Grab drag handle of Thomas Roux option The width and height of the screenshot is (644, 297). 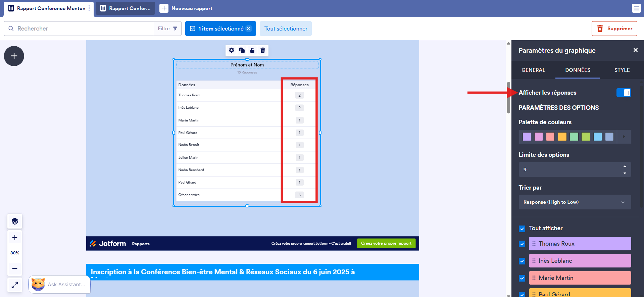coord(534,244)
